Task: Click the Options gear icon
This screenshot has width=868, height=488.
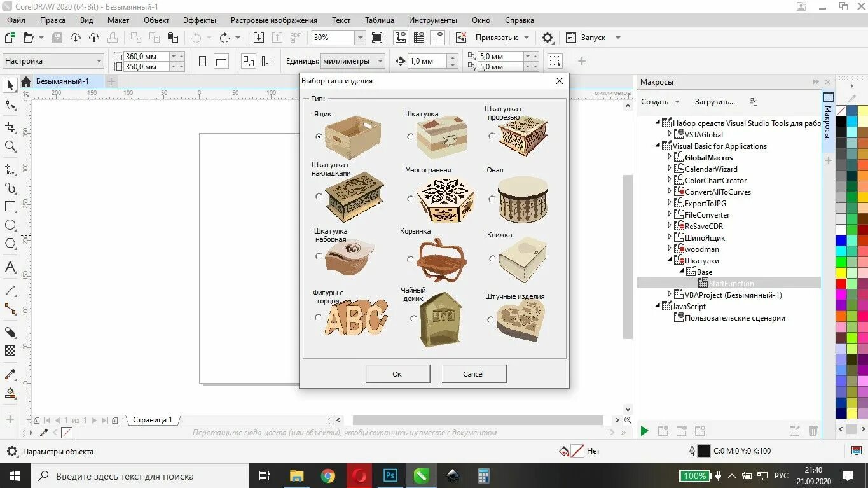Action: coord(548,38)
